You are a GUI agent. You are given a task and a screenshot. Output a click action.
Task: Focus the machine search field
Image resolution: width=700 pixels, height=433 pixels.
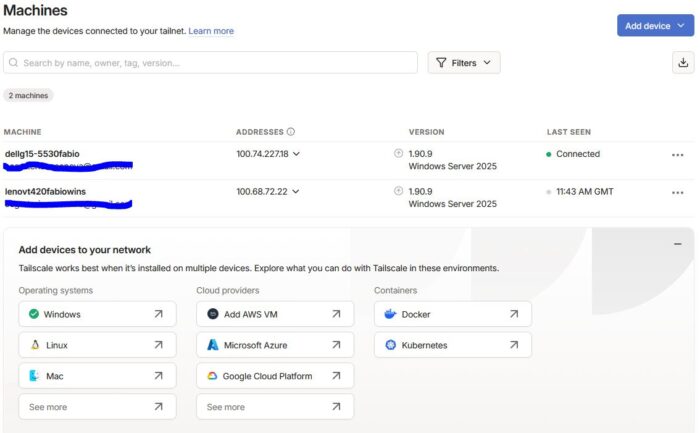click(x=210, y=62)
